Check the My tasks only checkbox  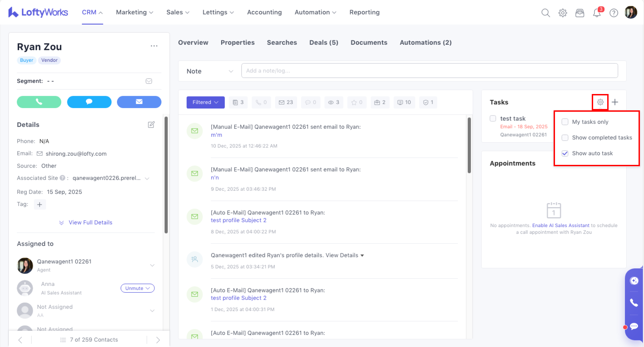point(565,122)
